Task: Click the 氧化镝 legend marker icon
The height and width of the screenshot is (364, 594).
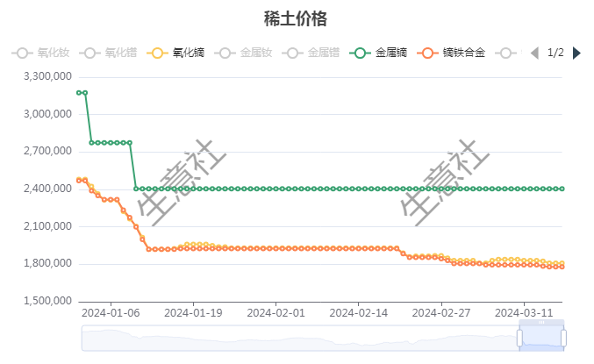Action: [158, 53]
